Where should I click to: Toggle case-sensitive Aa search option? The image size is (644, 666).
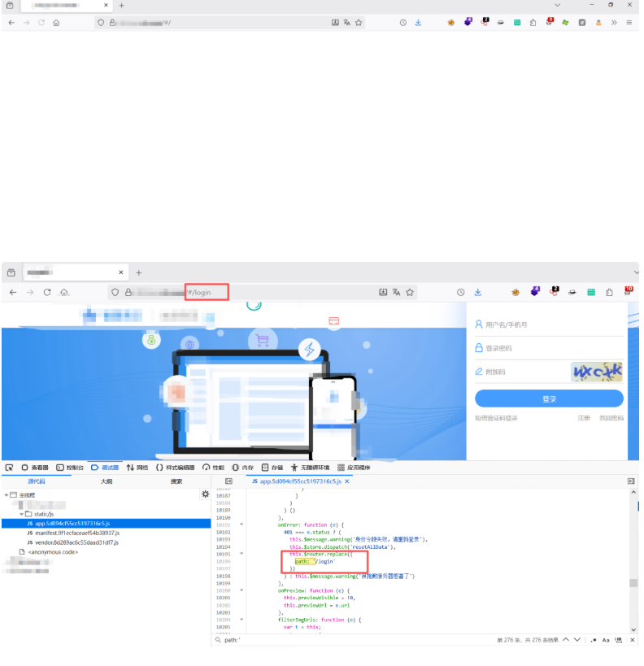click(x=606, y=640)
